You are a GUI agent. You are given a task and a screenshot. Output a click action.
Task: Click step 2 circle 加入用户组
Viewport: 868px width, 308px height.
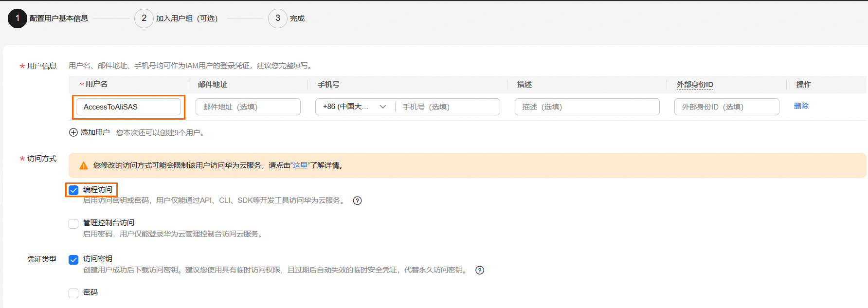(x=144, y=18)
